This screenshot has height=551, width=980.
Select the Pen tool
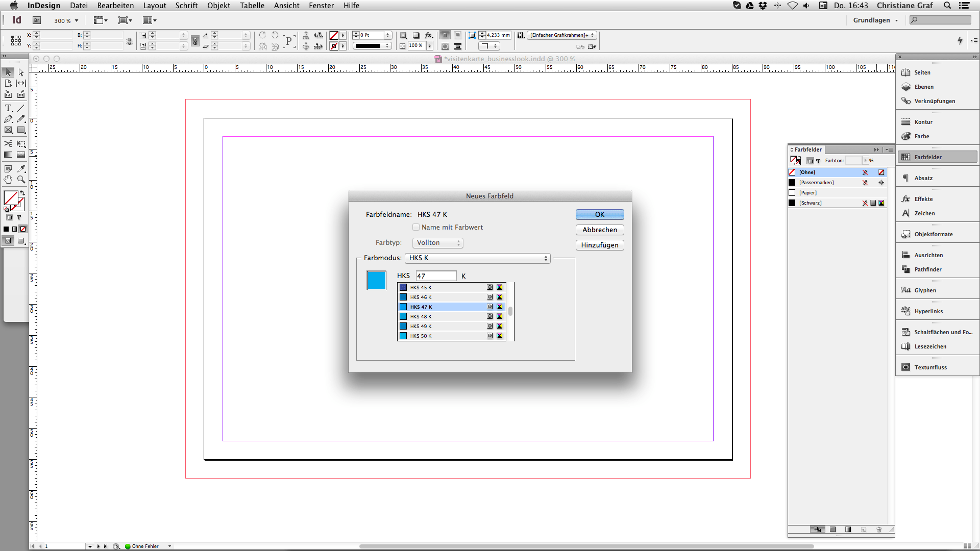coord(8,119)
